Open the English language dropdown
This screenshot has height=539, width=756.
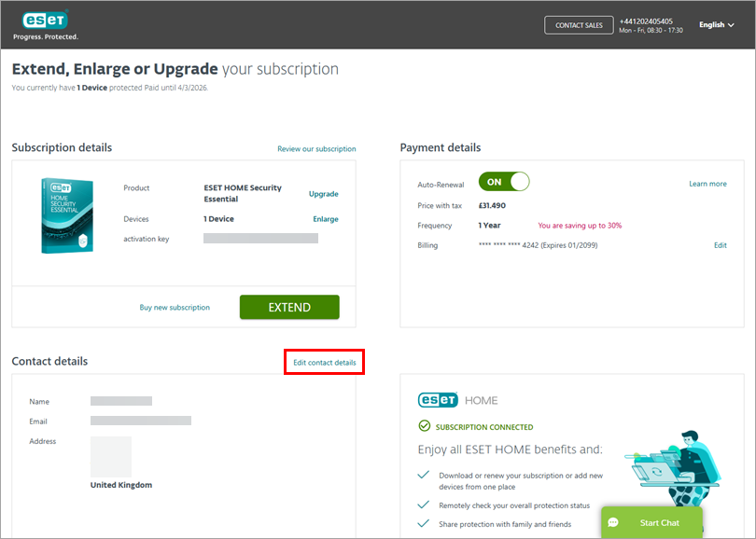(x=717, y=25)
